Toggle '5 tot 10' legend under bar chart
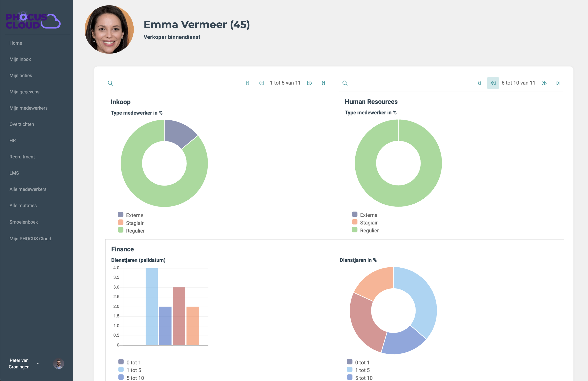Screen dimensions: 588x381 (x=131, y=378)
